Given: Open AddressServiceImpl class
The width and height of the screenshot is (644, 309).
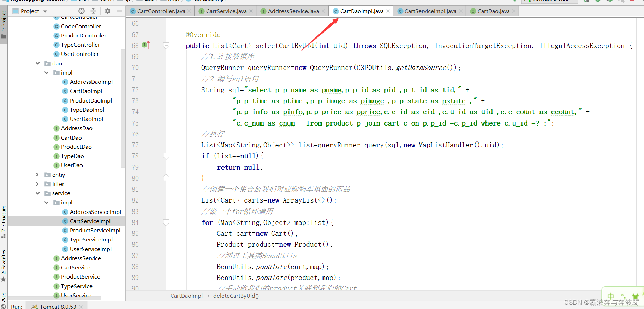Looking at the screenshot, I should coord(95,212).
